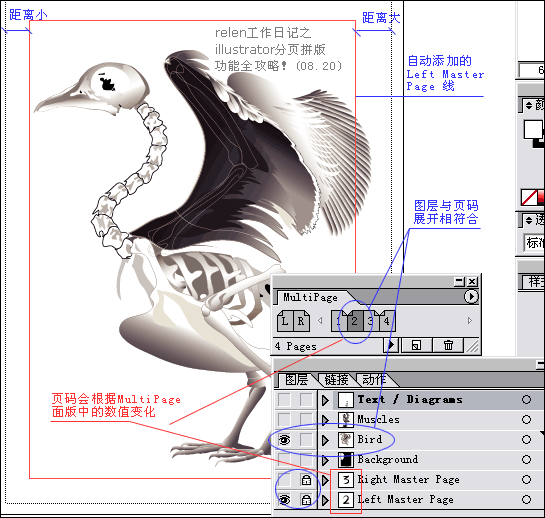Click the left page-scroll arrow in MultiPage
Image resolution: width=545 pixels, height=518 pixels.
coord(320,320)
